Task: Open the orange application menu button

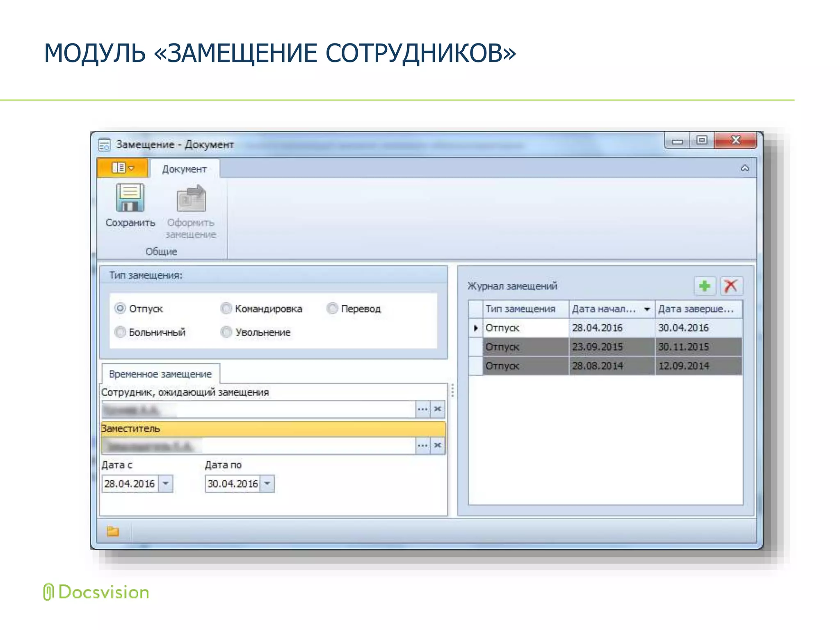Action: click(x=123, y=168)
